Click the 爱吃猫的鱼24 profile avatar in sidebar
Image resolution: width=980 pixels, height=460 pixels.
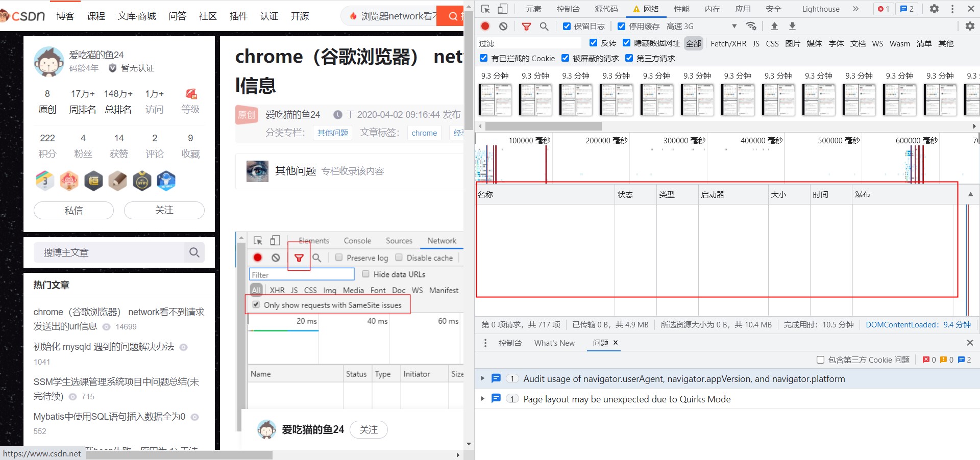(49, 61)
